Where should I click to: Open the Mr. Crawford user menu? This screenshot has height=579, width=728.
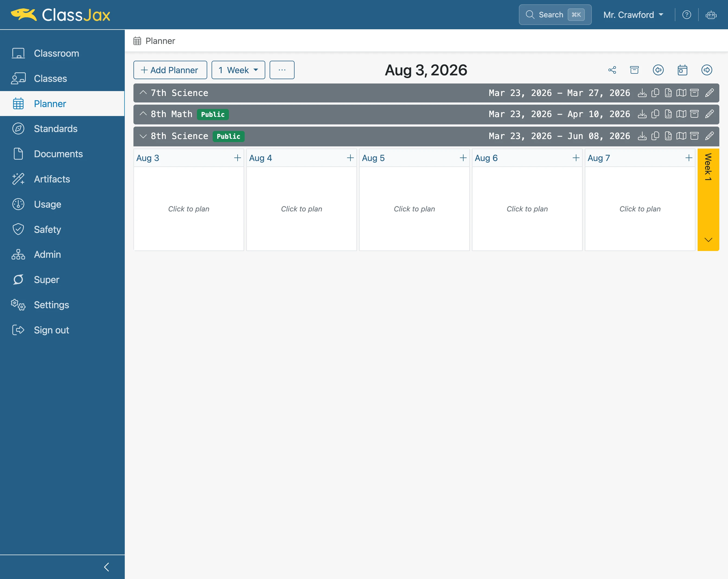pyautogui.click(x=633, y=15)
